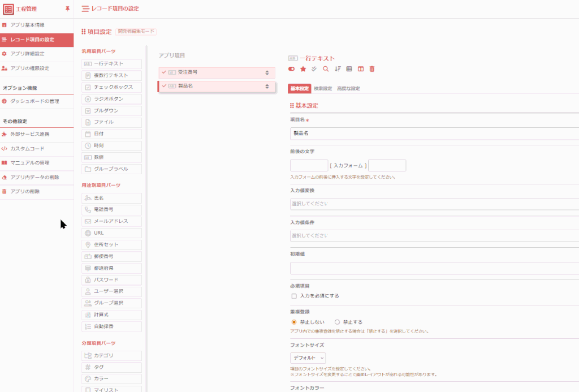The width and height of the screenshot is (579, 392).
Task: Switch to the 検索設定 tab
Action: [x=323, y=88]
